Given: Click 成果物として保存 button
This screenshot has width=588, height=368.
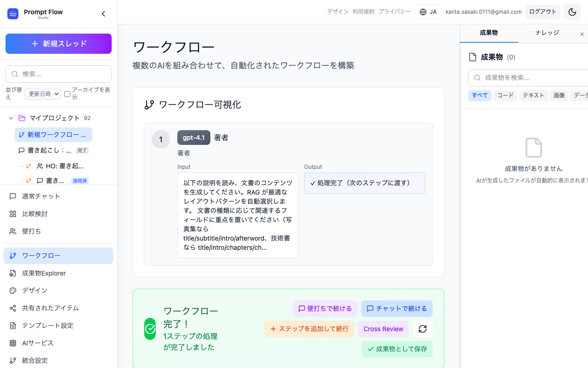Looking at the screenshot, I should coord(397,349).
